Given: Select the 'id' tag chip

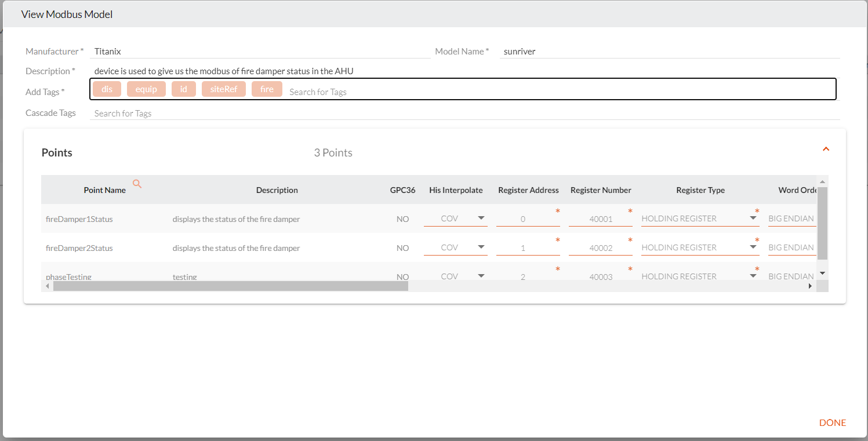Looking at the screenshot, I should 184,89.
